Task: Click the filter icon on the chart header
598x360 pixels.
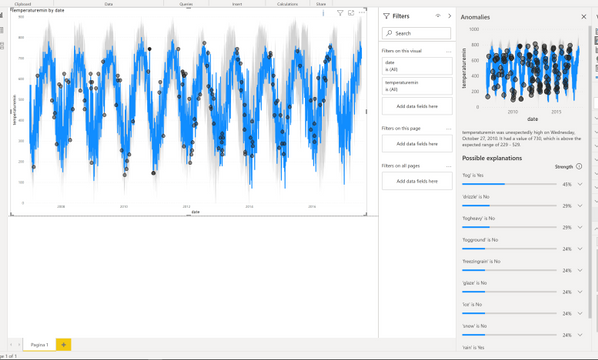Action: point(340,13)
